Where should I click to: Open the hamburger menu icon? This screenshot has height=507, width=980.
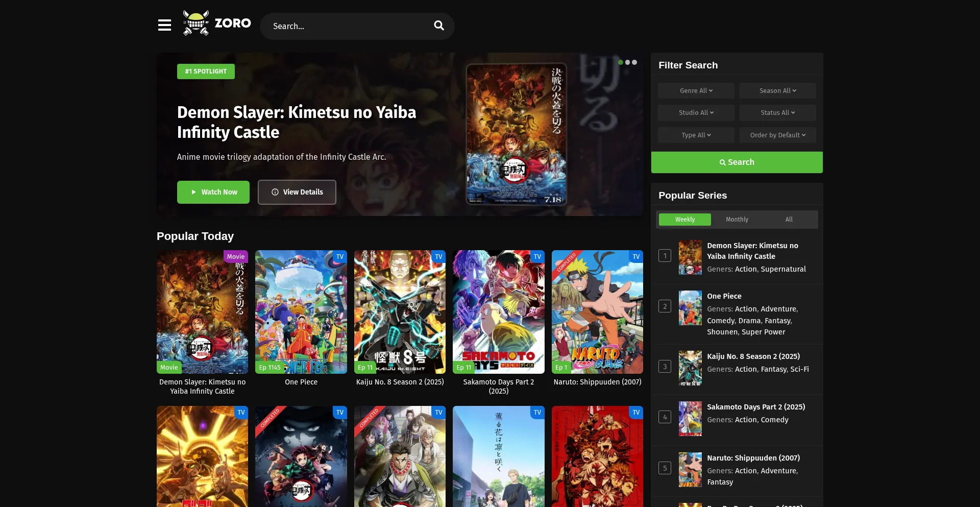point(164,25)
